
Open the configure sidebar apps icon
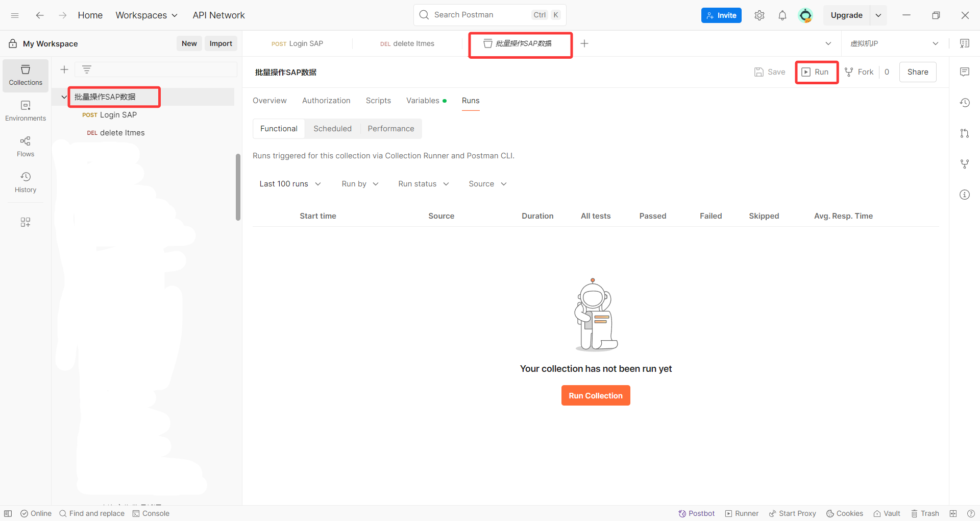(x=26, y=222)
